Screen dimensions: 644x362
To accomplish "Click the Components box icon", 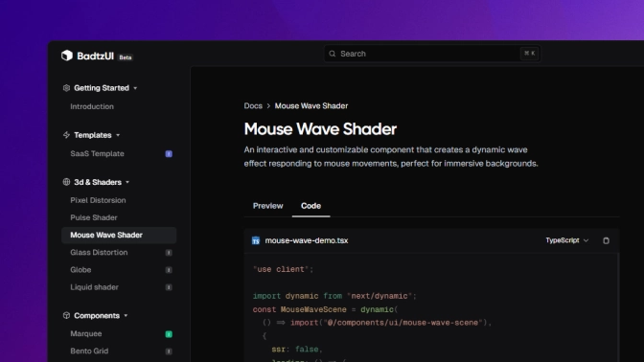I will point(66,316).
